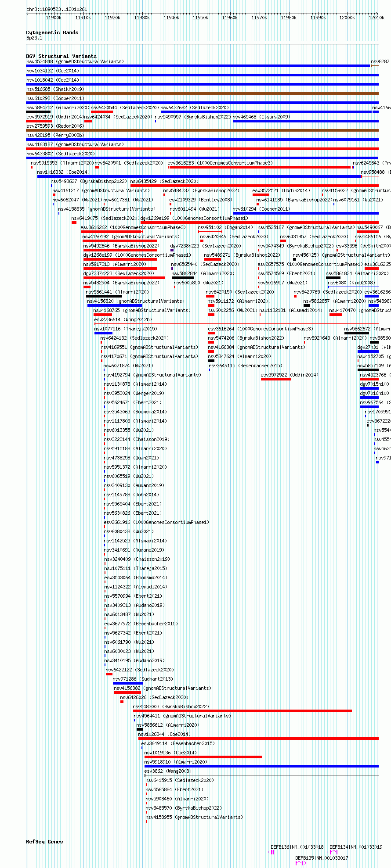The image size is (391, 868).
Task: Open nsv1077516 (Thareja2015) variant
Action: tap(126, 329)
